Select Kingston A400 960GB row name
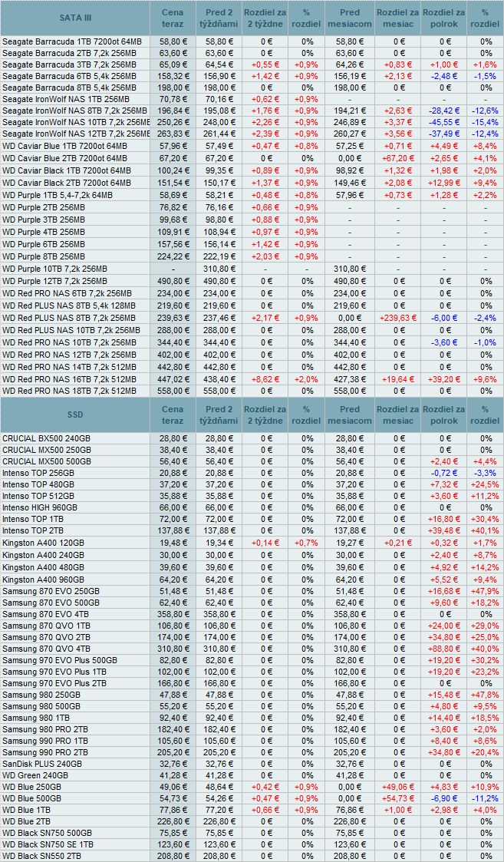 tap(44, 580)
